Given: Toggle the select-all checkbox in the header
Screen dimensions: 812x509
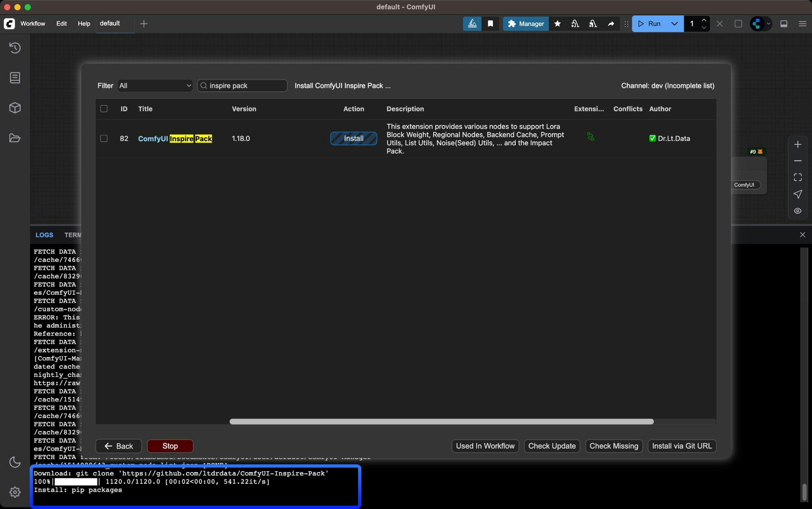Looking at the screenshot, I should click(104, 109).
